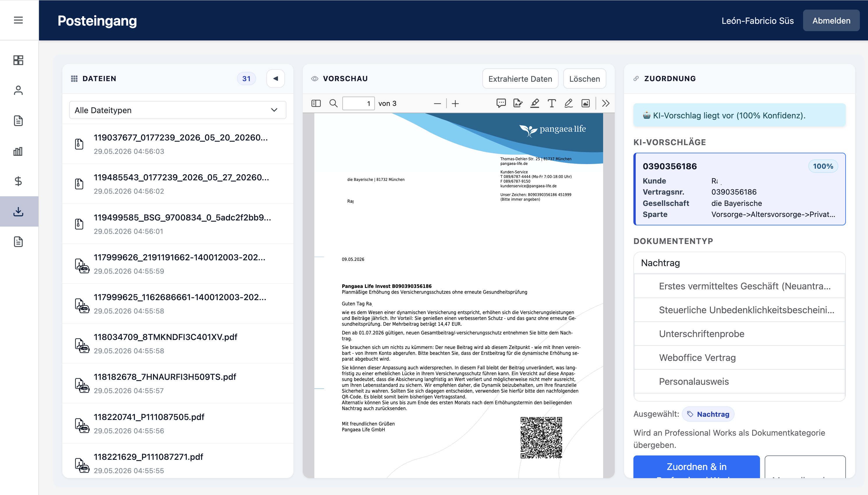
Task: Zoom in the PDF preview
Action: tap(455, 103)
